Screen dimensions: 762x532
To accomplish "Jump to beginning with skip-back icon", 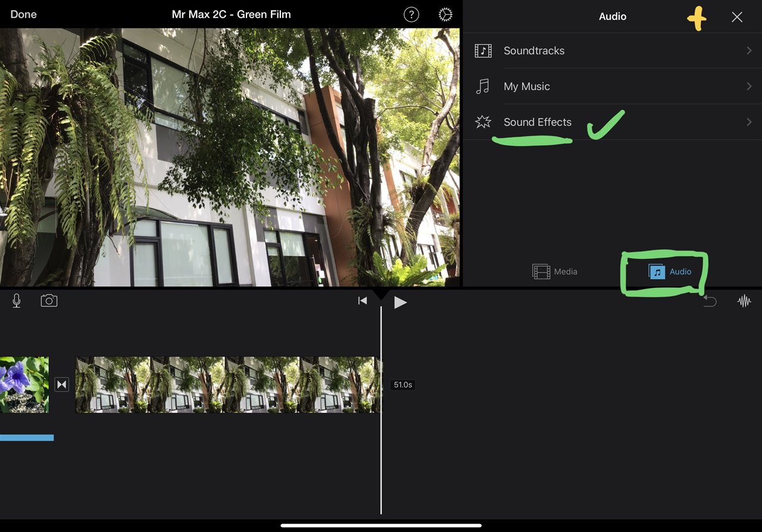I will coord(363,301).
